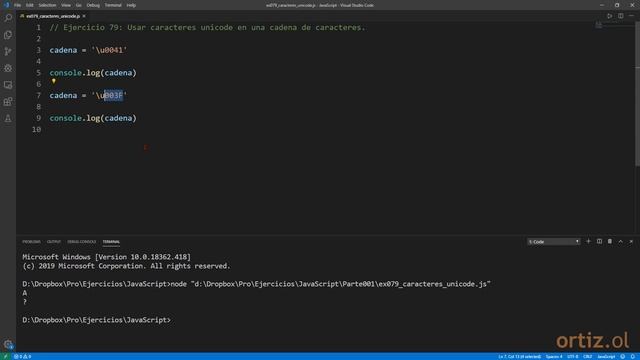This screenshot has width=640, height=360.
Task: Close the terminal panel
Action: [631, 241]
